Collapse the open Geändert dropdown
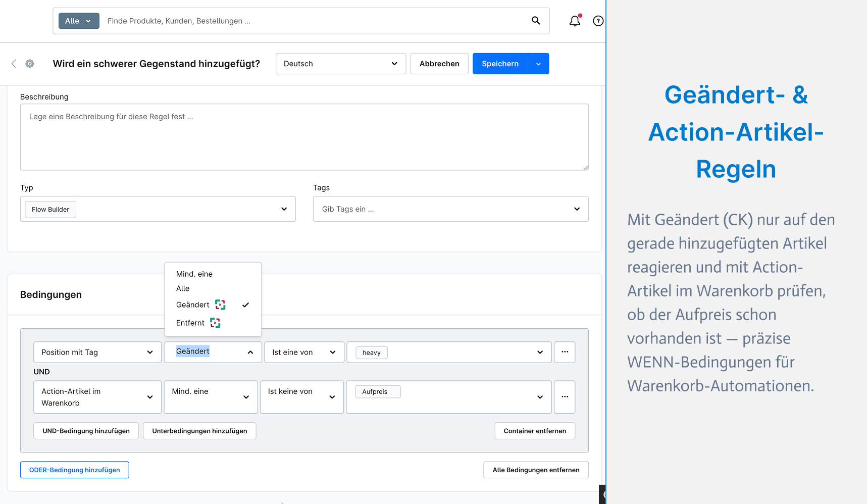Viewport: 867px width, 504px height. click(213, 352)
